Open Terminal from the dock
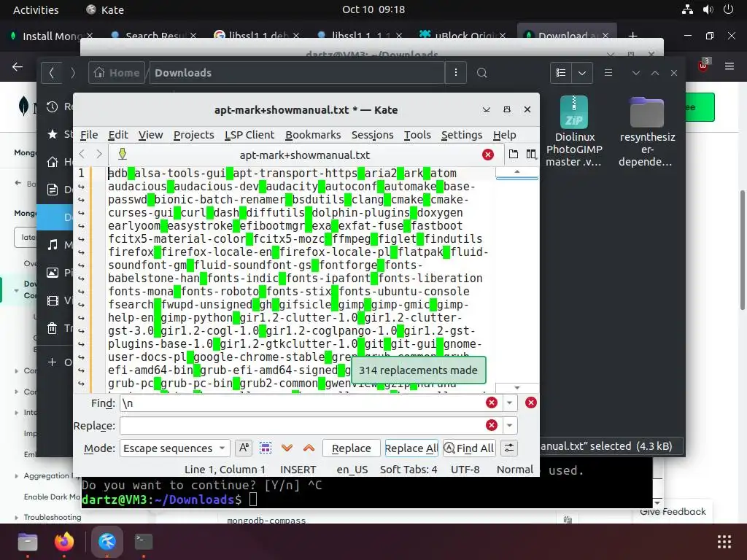 [144, 542]
